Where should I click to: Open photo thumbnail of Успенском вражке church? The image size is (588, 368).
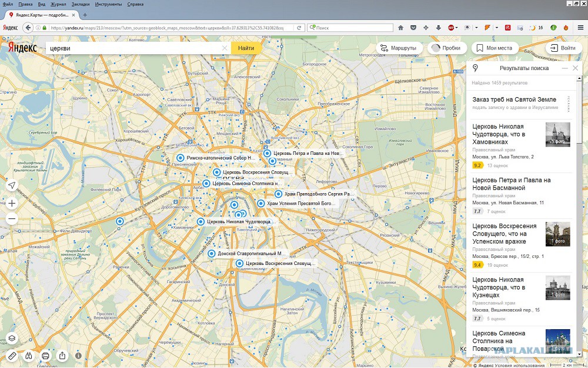pos(557,234)
